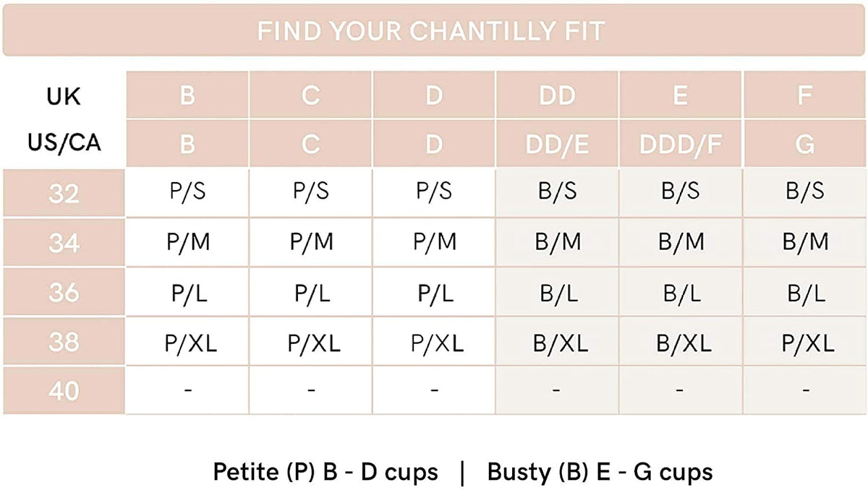The width and height of the screenshot is (868, 490).
Task: Select band size 32 row header
Action: point(64,194)
